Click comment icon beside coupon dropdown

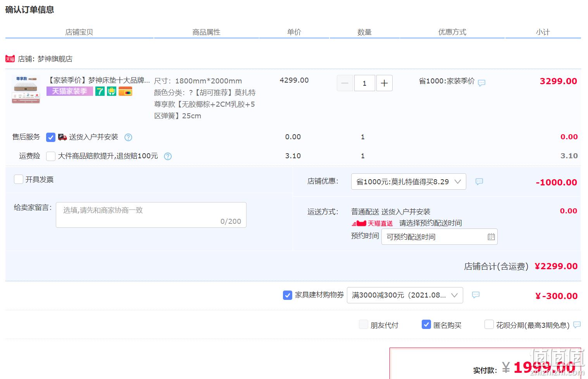point(476,295)
